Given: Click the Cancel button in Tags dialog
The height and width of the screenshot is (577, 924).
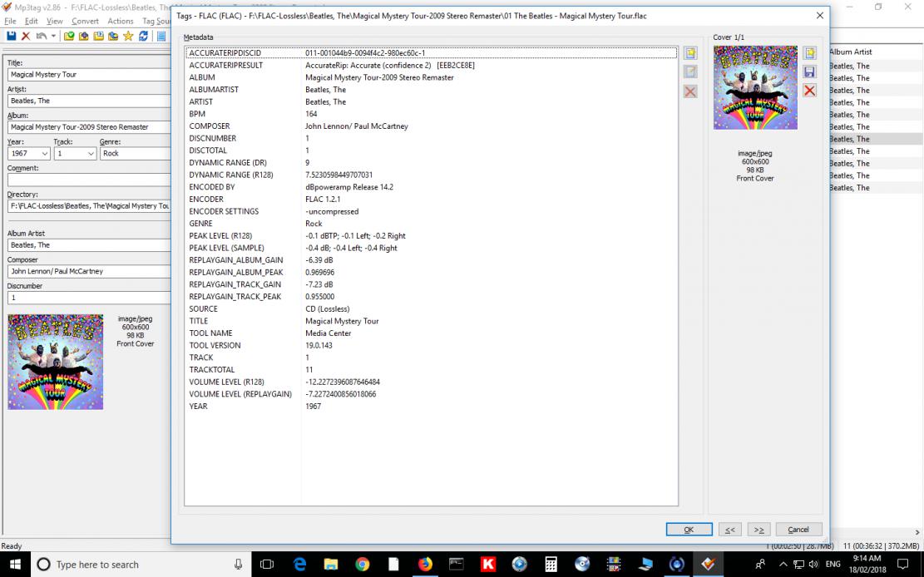Looking at the screenshot, I should coord(798,530).
